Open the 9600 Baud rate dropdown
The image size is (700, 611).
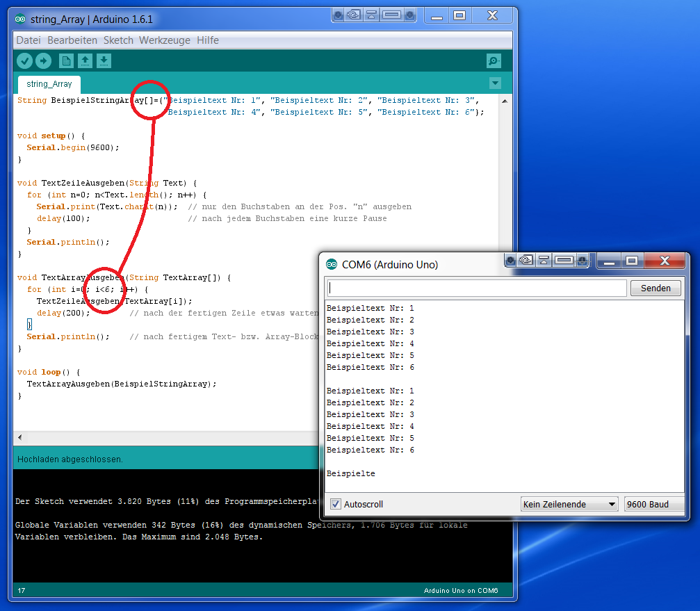(x=653, y=505)
